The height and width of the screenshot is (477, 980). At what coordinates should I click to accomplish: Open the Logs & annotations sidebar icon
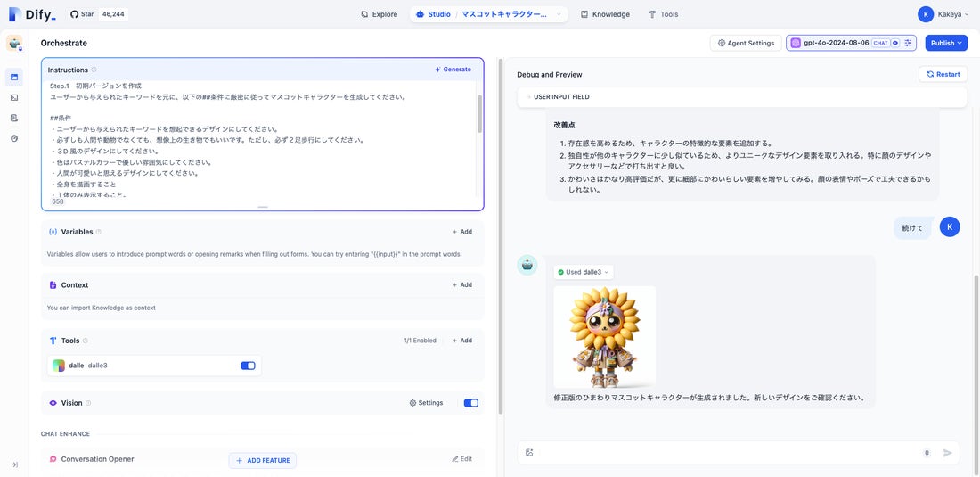tap(13, 118)
